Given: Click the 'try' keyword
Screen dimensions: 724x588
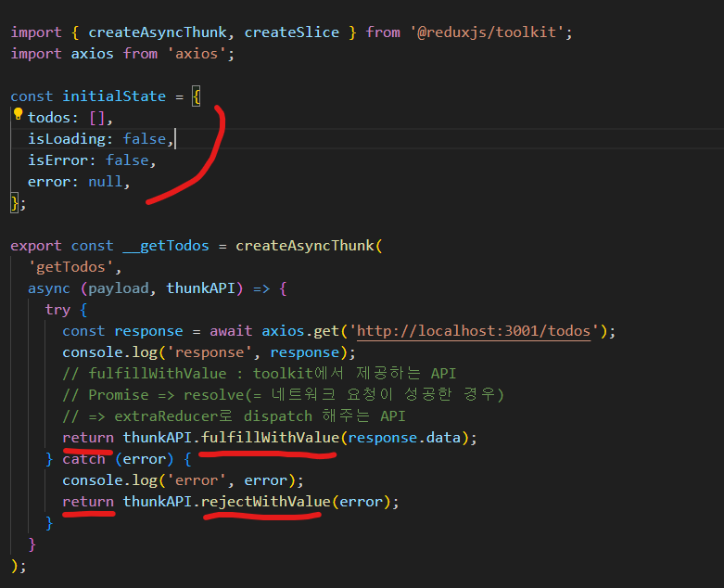Looking at the screenshot, I should click(x=57, y=310).
